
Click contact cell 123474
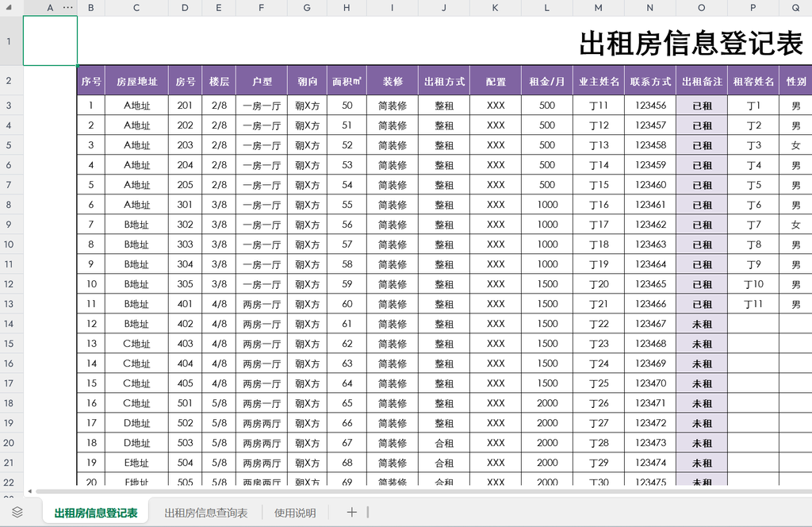pos(650,463)
